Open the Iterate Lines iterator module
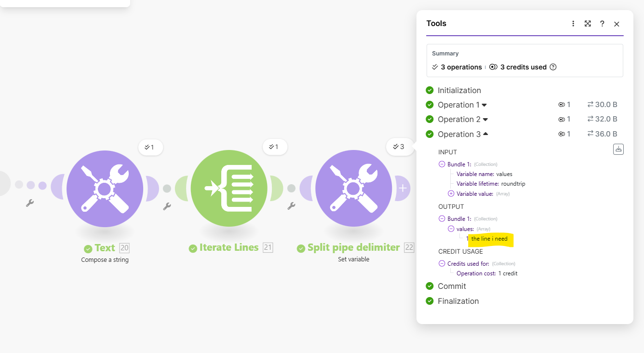This screenshot has height=353, width=644. (x=229, y=189)
